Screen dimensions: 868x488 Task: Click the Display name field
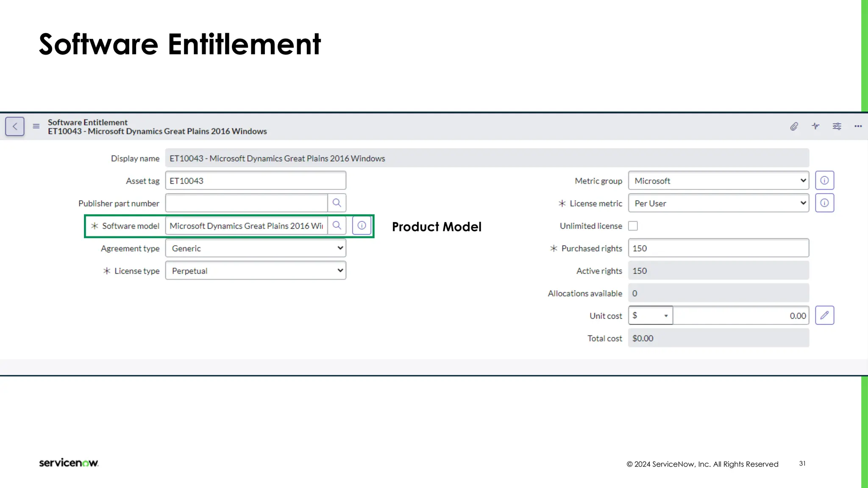tap(487, 158)
